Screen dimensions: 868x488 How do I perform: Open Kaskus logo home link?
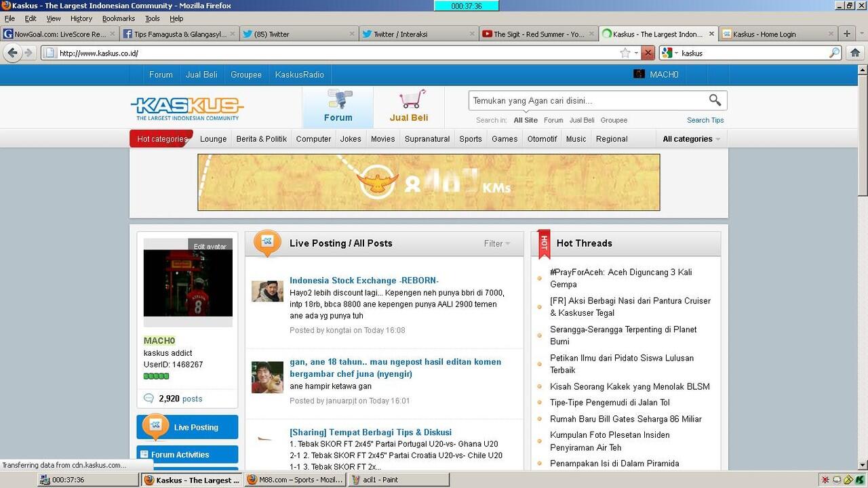pyautogui.click(x=187, y=108)
